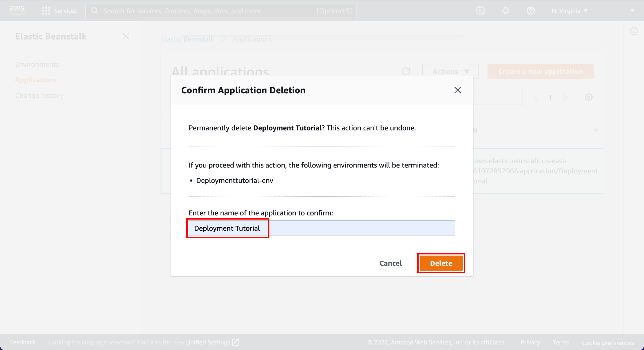Open table preferences gear icon
Viewport: 644px width, 350px height.
(x=588, y=97)
